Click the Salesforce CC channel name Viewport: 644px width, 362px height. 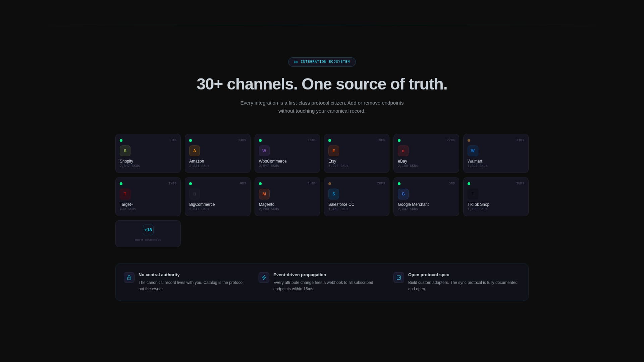click(x=341, y=204)
